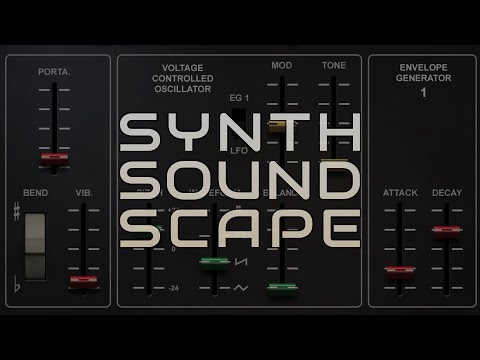This screenshot has height=360, width=480.
Task: Click the 0 pitch marking
Action: pos(174,249)
